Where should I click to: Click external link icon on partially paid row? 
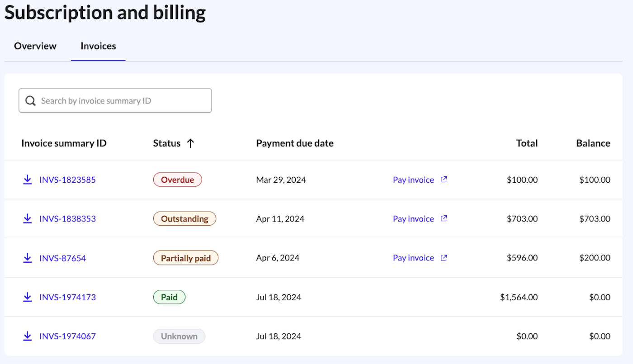click(x=444, y=258)
